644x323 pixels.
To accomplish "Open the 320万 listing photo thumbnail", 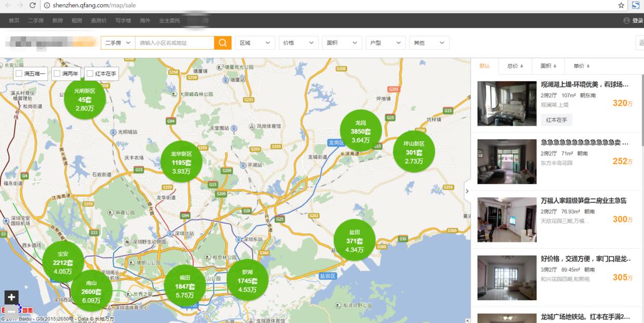I will [507, 103].
